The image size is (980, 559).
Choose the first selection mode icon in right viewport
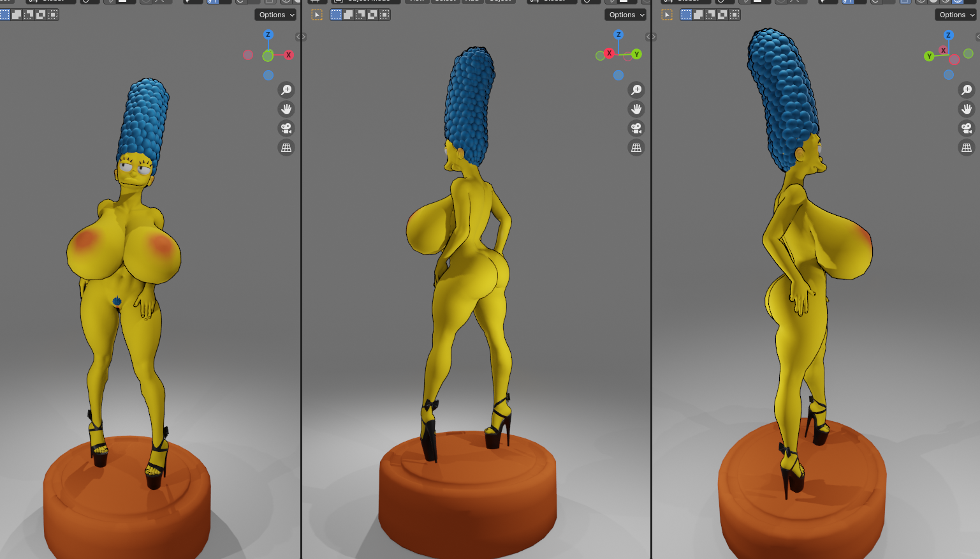tap(686, 15)
